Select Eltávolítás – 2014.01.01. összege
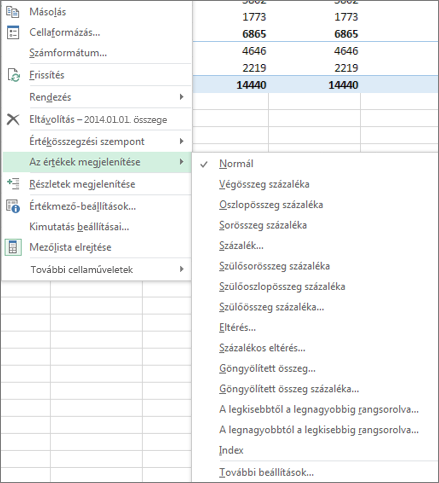 pyautogui.click(x=97, y=119)
